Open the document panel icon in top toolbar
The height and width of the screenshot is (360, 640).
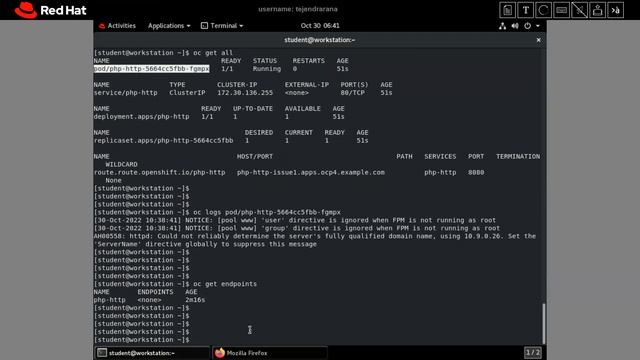507,10
